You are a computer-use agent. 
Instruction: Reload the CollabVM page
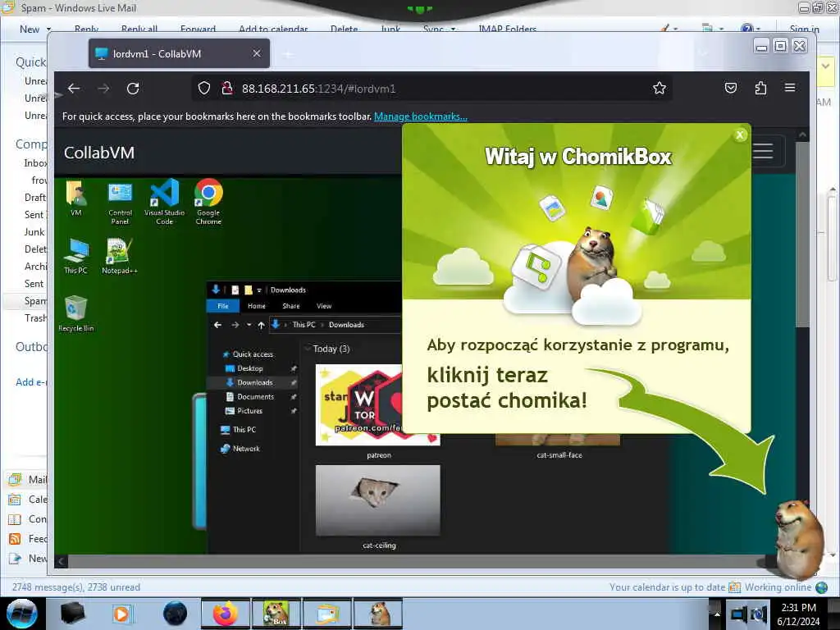tap(133, 89)
